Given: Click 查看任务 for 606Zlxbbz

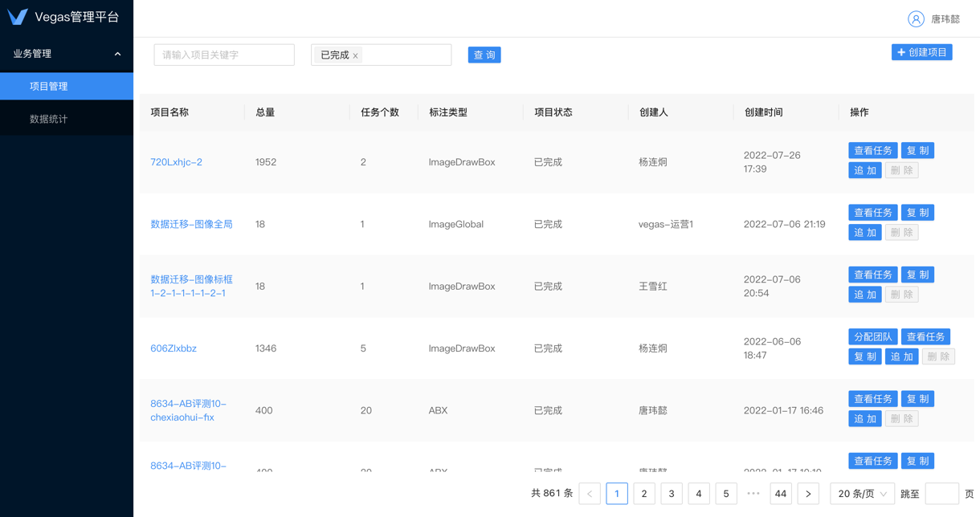Looking at the screenshot, I should (925, 337).
